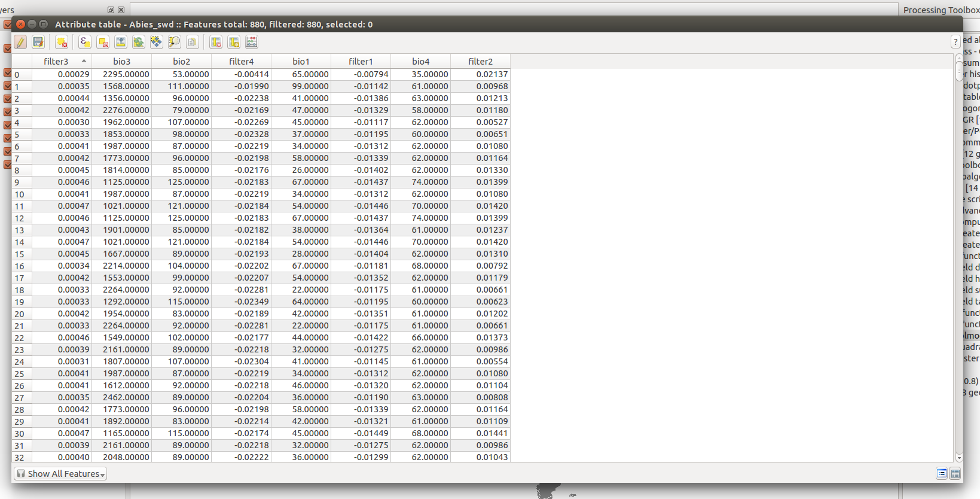Click cell 2462.00000 in row 27
This screenshot has width=980, height=499.
(121, 397)
